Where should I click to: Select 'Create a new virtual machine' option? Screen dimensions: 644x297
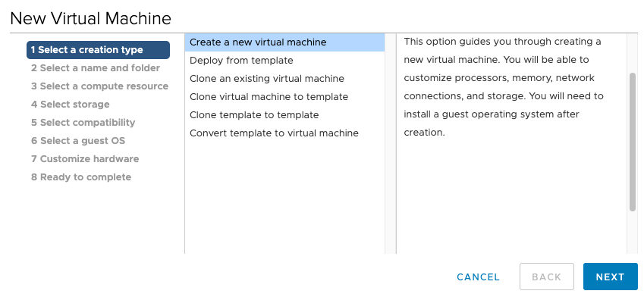click(x=284, y=42)
